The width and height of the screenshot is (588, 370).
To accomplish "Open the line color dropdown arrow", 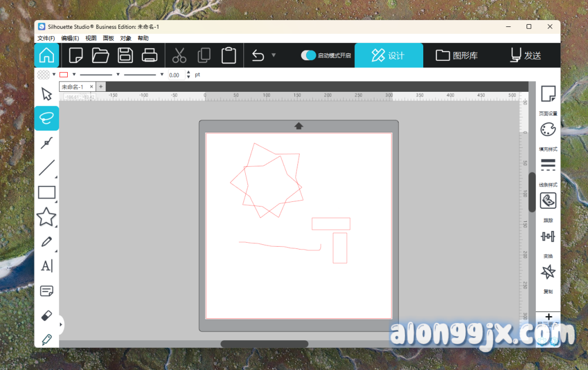I will pyautogui.click(x=74, y=75).
